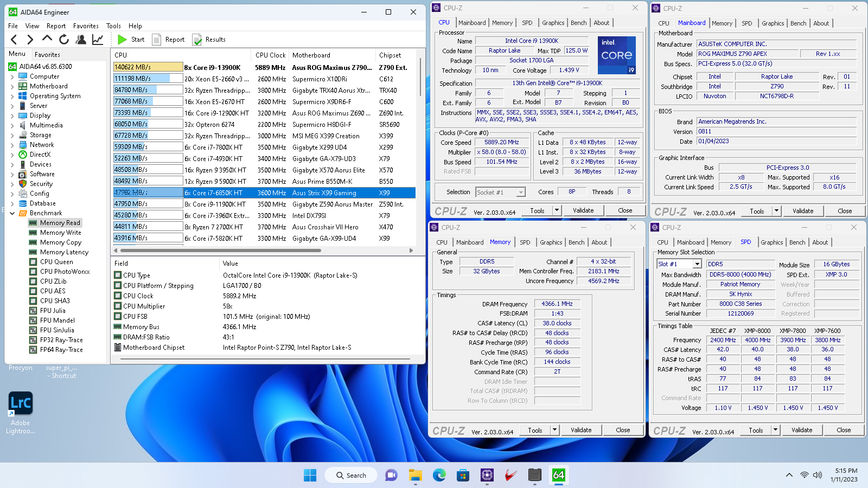Open Tools dropdown arrow in CPU-Z CPU window
The image size is (868, 488).
point(557,210)
